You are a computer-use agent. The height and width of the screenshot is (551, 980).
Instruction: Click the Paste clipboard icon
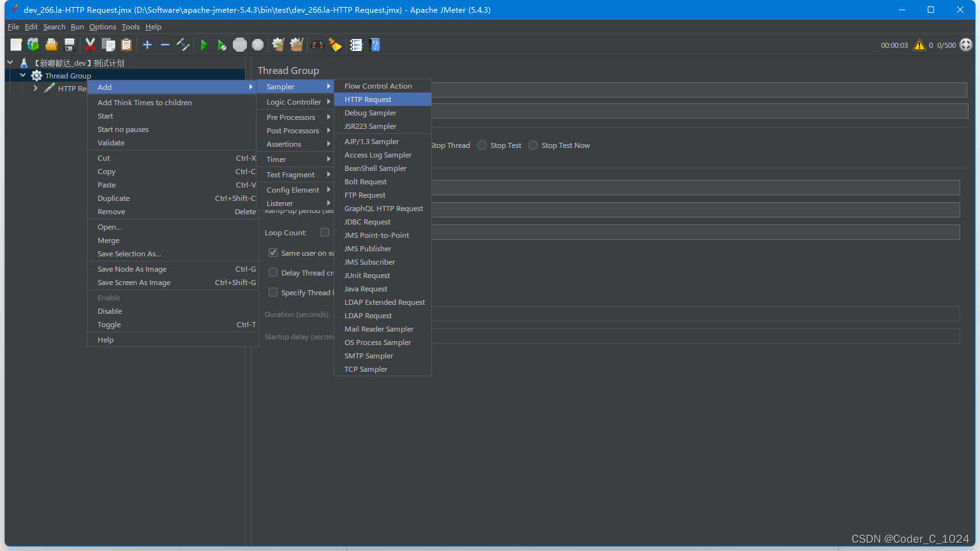pos(126,45)
